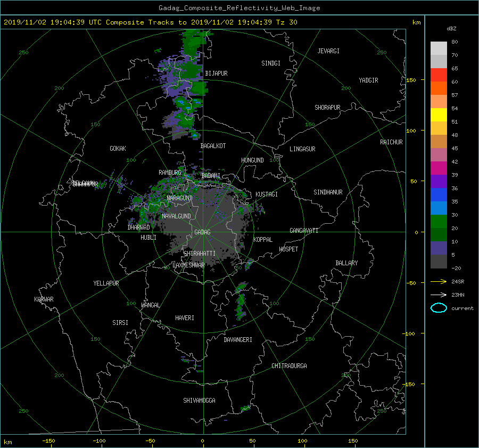Click the CHITRADURGA city label
Image resolution: width=479 pixels, height=448 pixels.
click(290, 366)
